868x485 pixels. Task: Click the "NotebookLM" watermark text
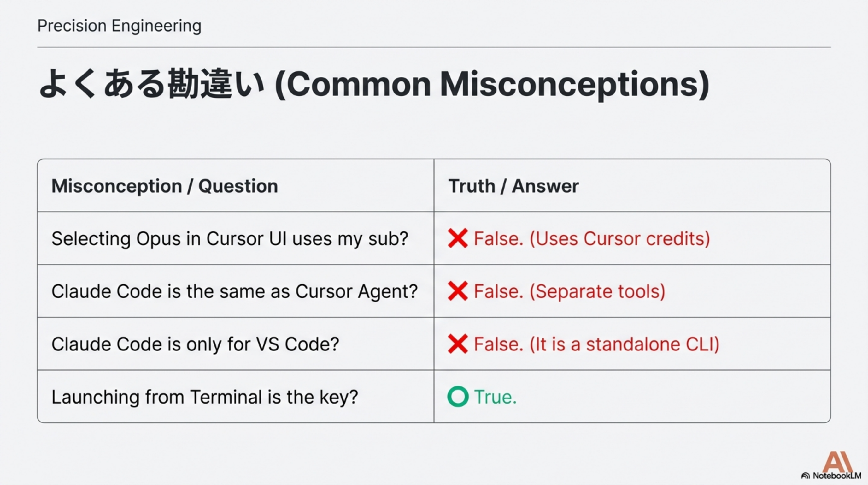click(837, 476)
